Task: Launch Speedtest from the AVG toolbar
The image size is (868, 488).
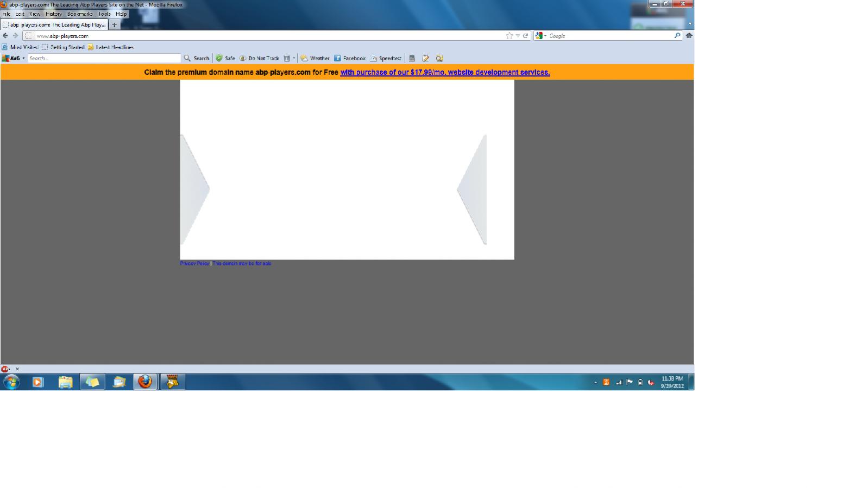Action: 386,58
